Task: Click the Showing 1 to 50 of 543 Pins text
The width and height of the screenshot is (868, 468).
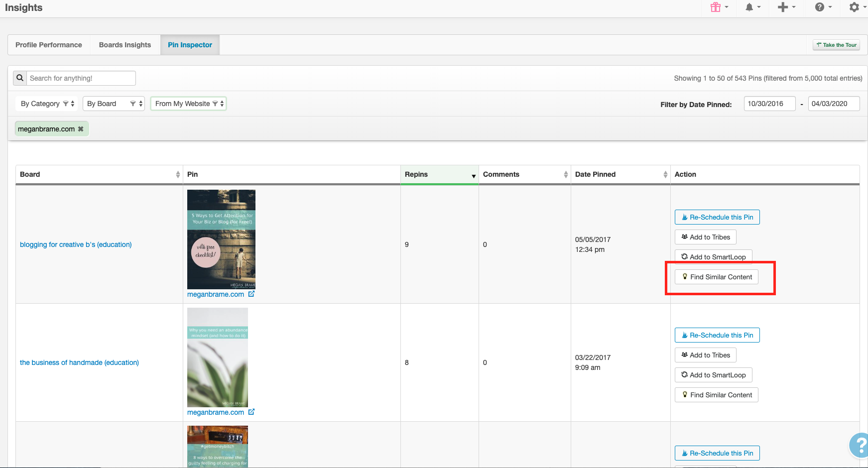Action: (768, 78)
